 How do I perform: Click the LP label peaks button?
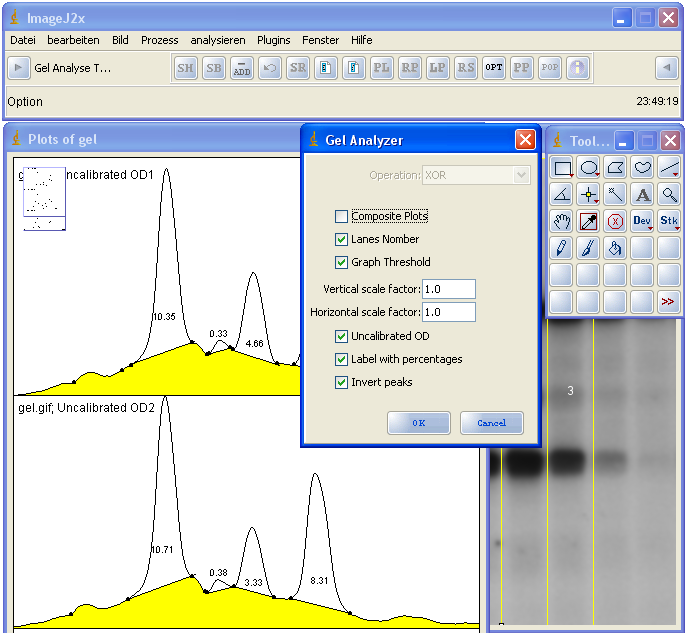click(437, 68)
